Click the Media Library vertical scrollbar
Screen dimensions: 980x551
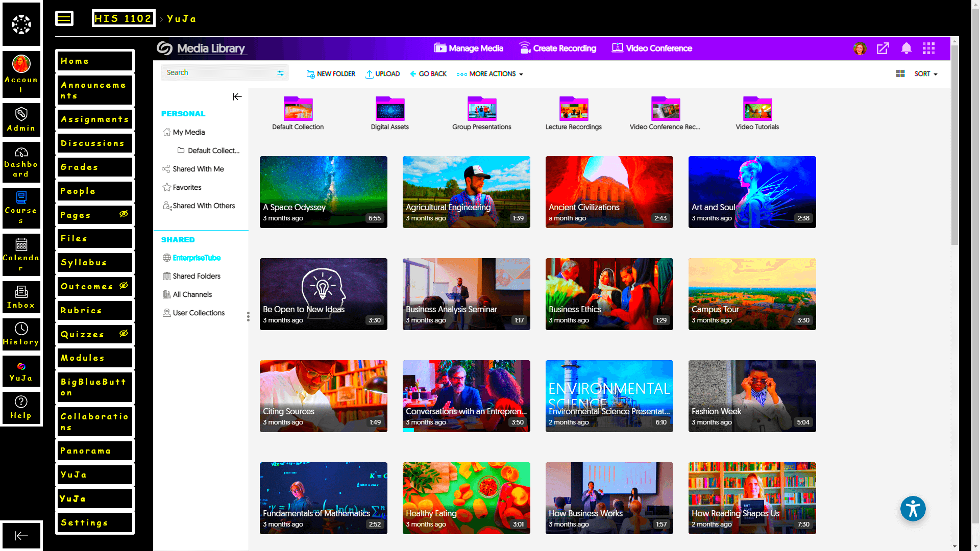(x=954, y=145)
